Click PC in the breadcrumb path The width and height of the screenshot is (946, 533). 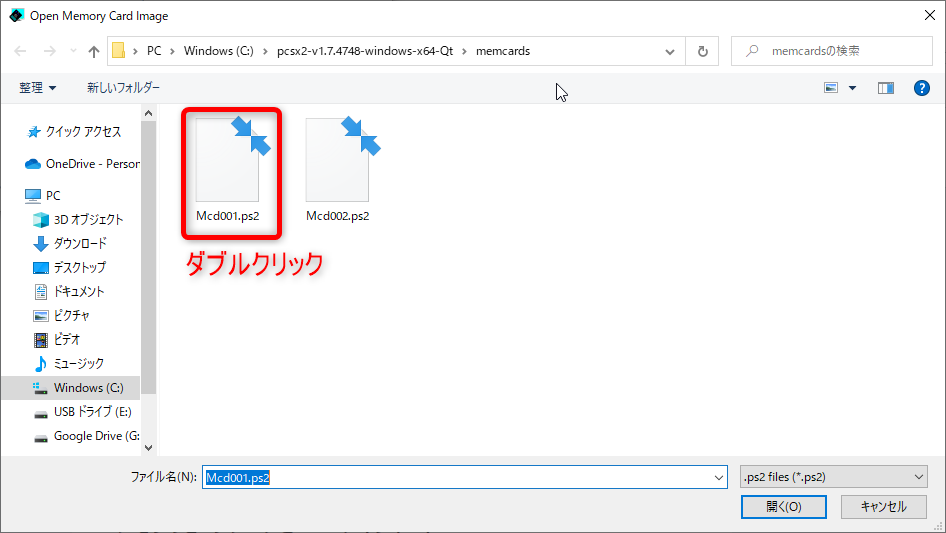pyautogui.click(x=154, y=51)
